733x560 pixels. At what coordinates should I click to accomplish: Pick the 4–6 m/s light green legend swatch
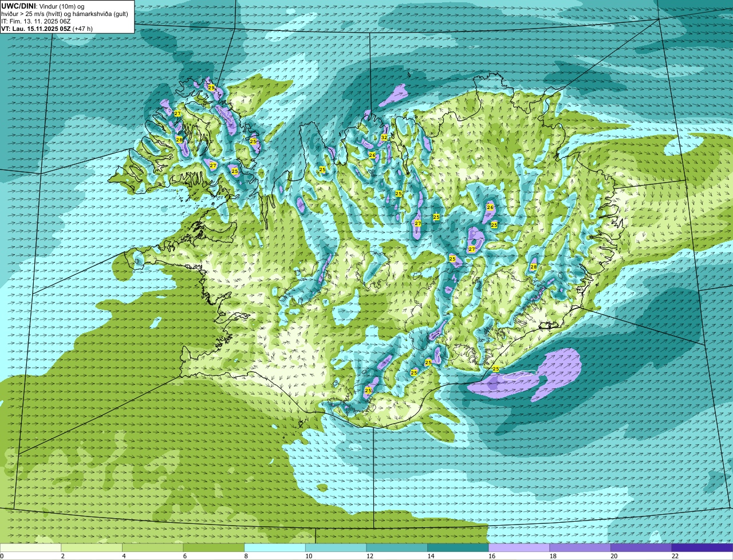152,547
